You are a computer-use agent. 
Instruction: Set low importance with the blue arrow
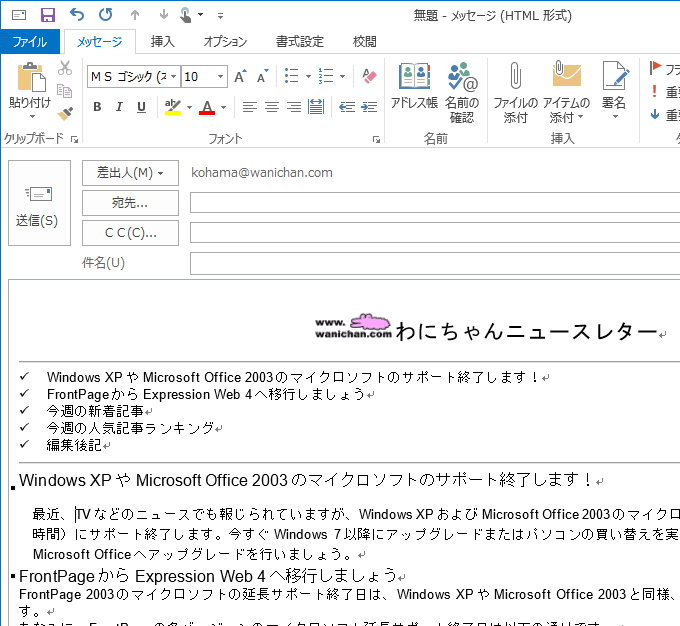click(x=654, y=115)
